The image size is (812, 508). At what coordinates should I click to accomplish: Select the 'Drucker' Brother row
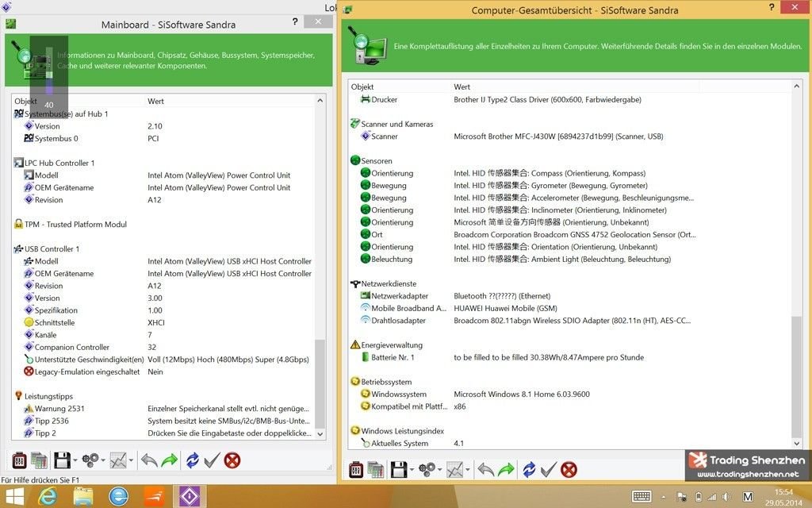tap(570, 99)
